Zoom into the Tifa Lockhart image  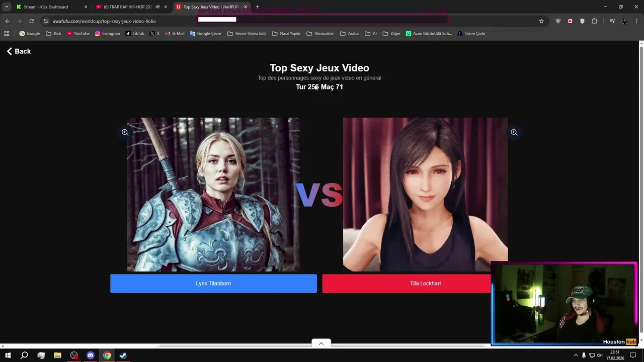coord(514,132)
